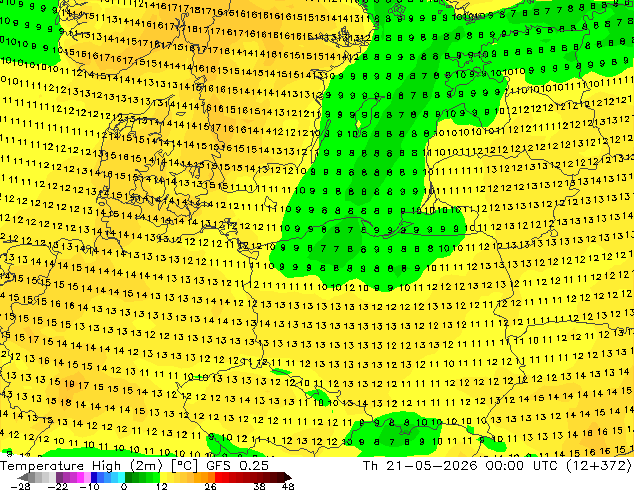
Task: Click the bright yellow swatch above 12
Action: click(163, 477)
